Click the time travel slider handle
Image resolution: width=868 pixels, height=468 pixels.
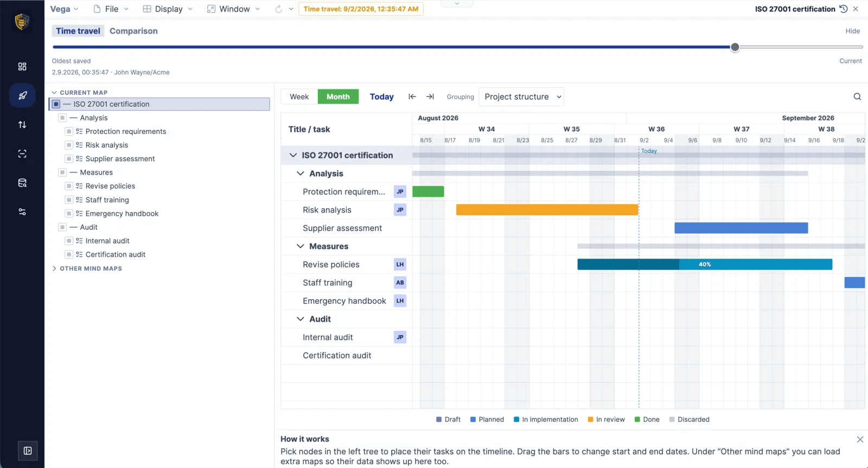(735, 47)
